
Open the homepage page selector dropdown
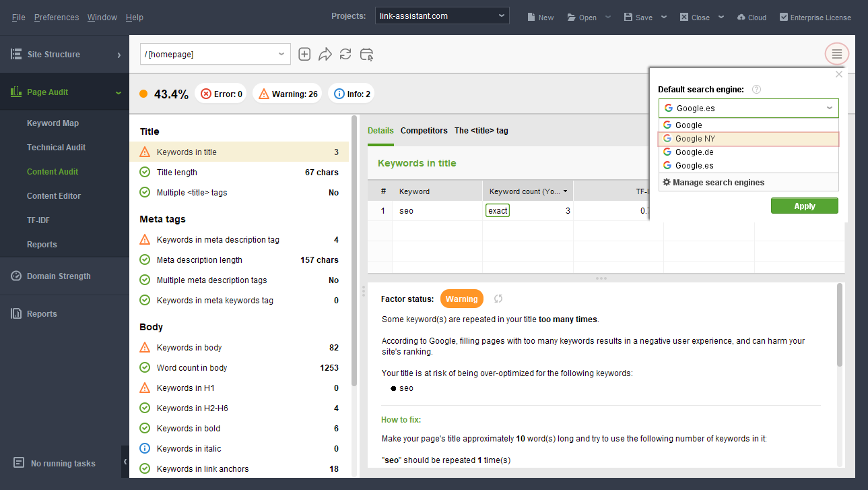pos(215,55)
